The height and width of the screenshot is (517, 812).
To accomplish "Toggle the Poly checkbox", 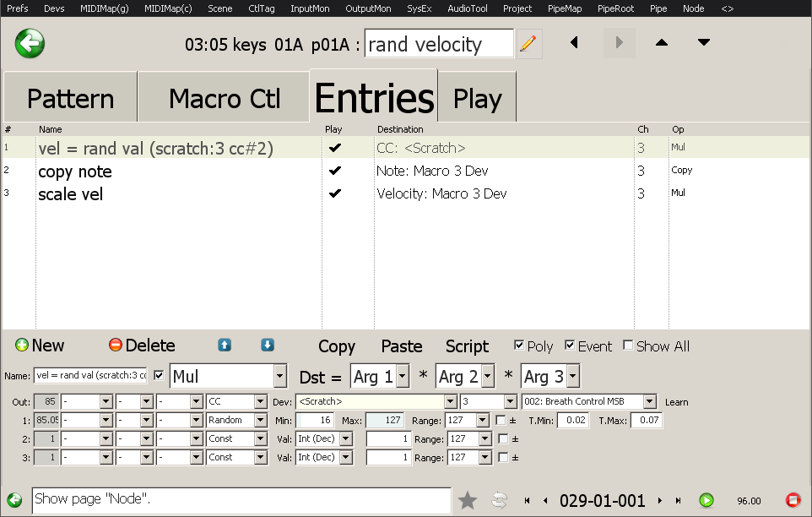I will [519, 346].
